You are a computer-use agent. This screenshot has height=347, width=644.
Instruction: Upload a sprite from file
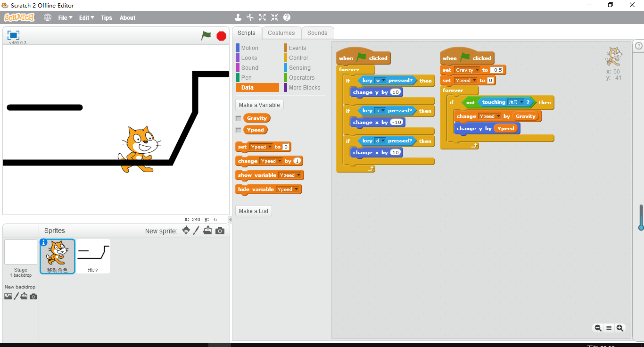(x=207, y=231)
